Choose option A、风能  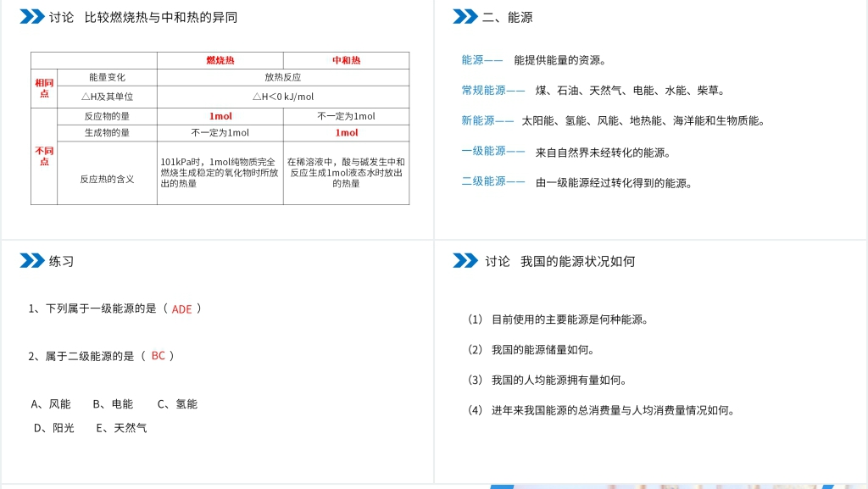[51, 404]
